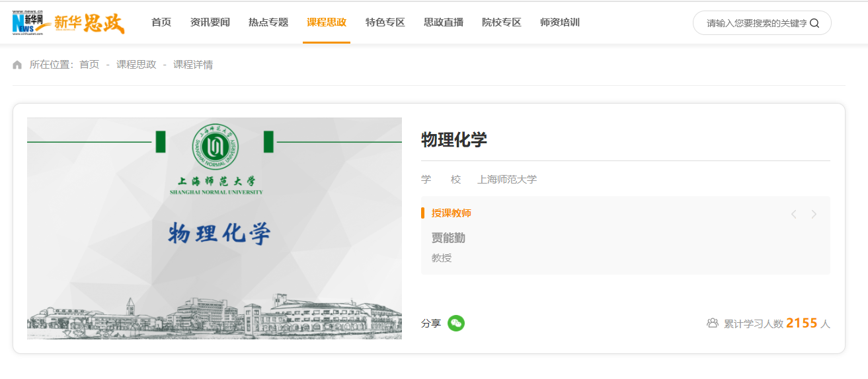The width and height of the screenshot is (868, 379).
Task: Click 课程详情 in breadcrumb
Action: pyautogui.click(x=193, y=65)
